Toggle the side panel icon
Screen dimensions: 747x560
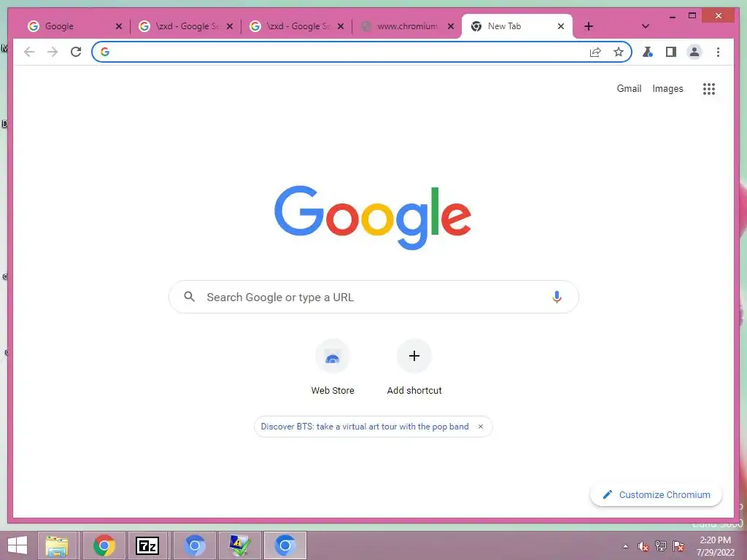(671, 52)
